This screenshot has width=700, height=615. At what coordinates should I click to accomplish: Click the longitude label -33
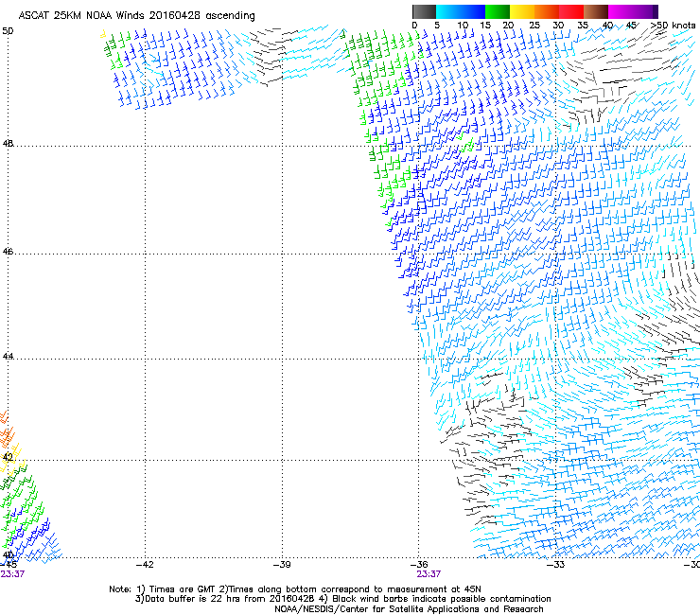pos(556,565)
